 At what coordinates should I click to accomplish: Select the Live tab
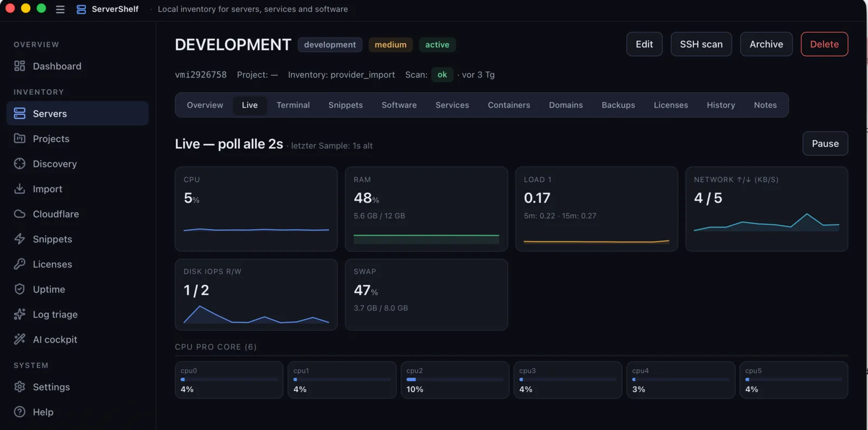click(250, 105)
